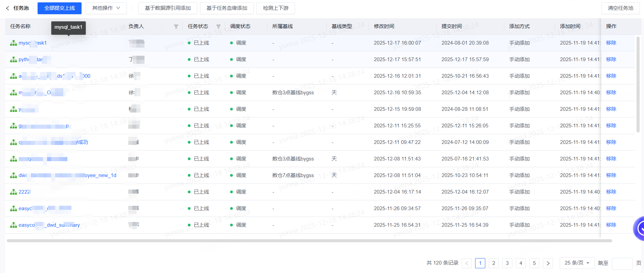This screenshot has width=644, height=273.
Task: Open the dws..._employee_new_1d task link
Action: pyautogui.click(x=67, y=175)
